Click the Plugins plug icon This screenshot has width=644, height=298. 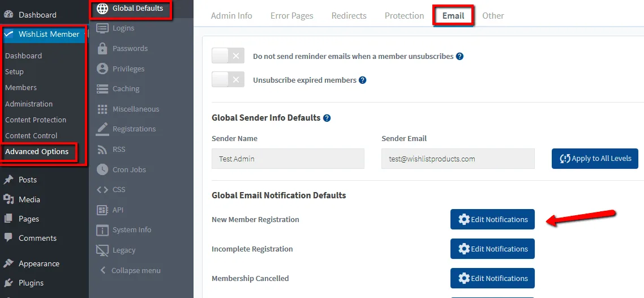click(8, 283)
